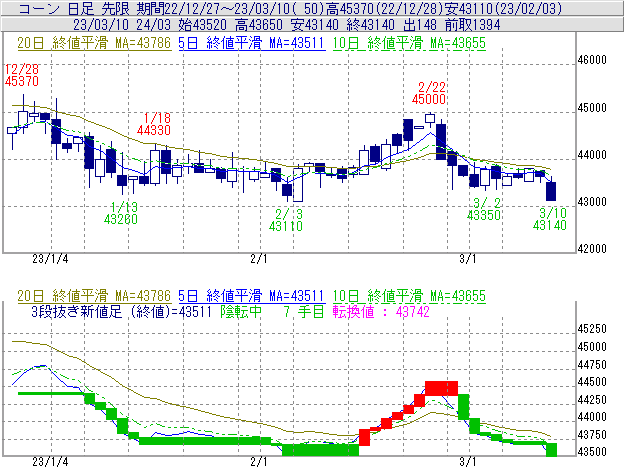Click the 44000 upper chart axis label
624x475 pixels.
click(x=592, y=155)
